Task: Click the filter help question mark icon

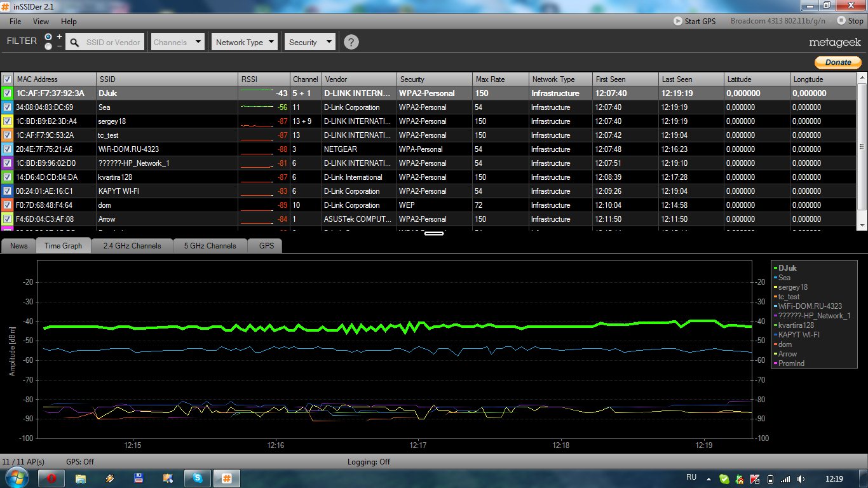Action: click(351, 43)
